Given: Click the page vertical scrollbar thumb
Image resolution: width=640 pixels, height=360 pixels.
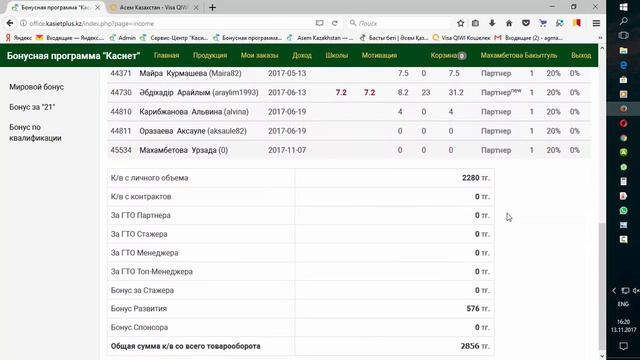Looking at the screenshot, I should 602,286.
